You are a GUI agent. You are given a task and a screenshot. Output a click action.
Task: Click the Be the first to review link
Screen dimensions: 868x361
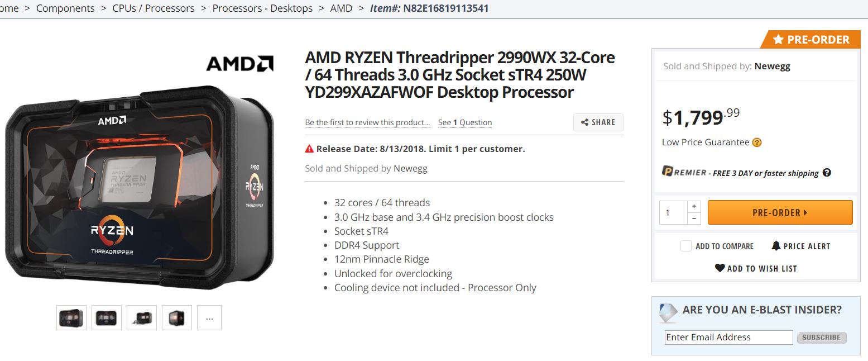tap(367, 122)
